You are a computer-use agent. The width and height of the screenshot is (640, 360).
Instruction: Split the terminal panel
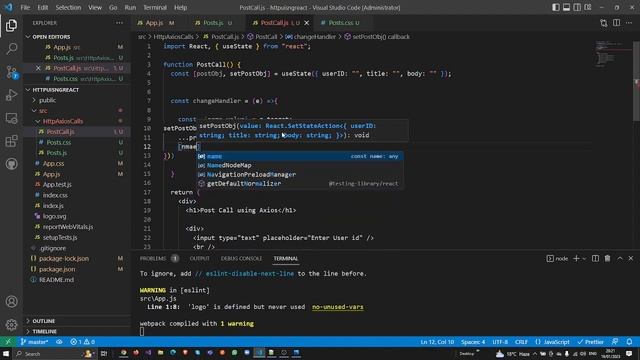(596, 258)
